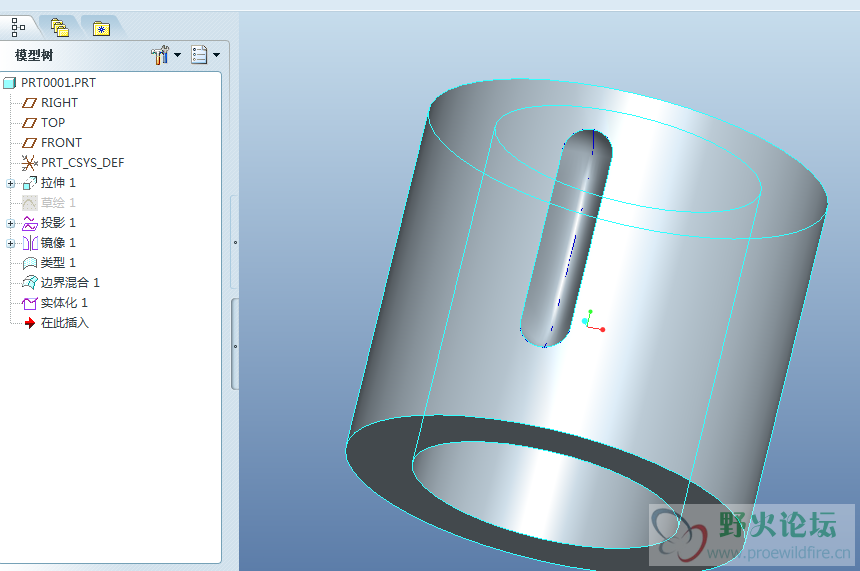Select the 投影 1 projection feature
The image size is (860, 571).
[x=58, y=223]
